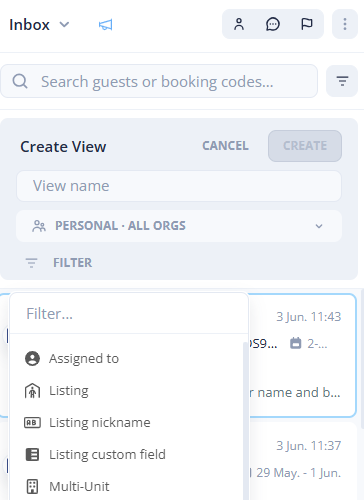Open the PERSONAL · ALL ORGS dropdown
Viewport: 364px width, 500px height.
(x=179, y=226)
